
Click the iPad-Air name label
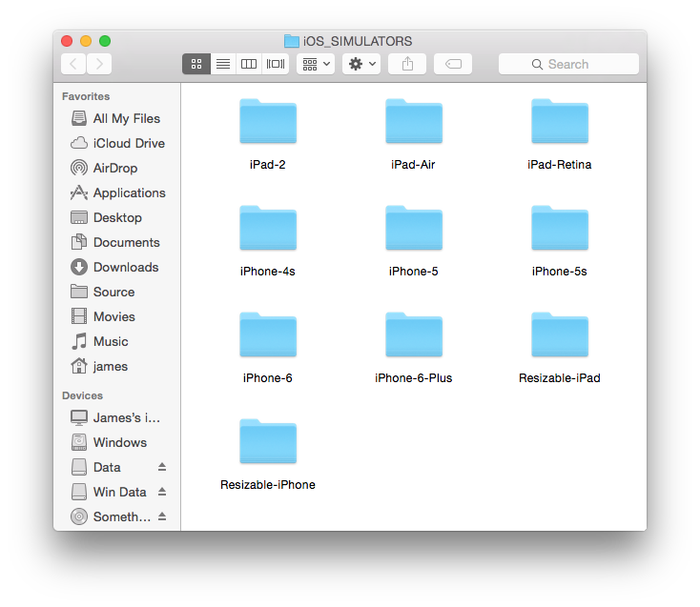[413, 165]
